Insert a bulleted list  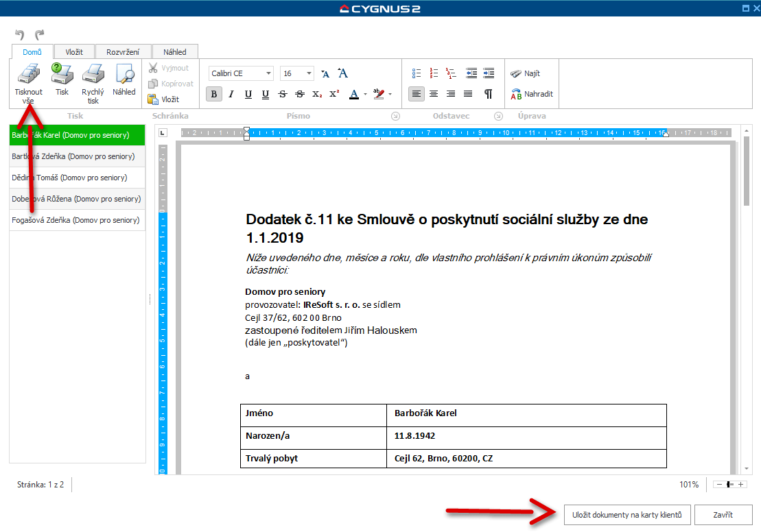tap(417, 73)
